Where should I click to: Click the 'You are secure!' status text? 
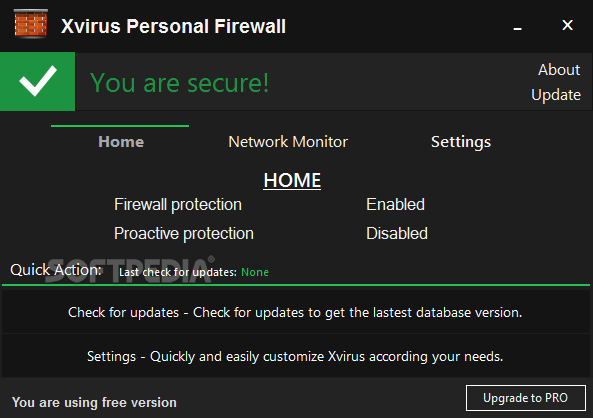point(179,82)
